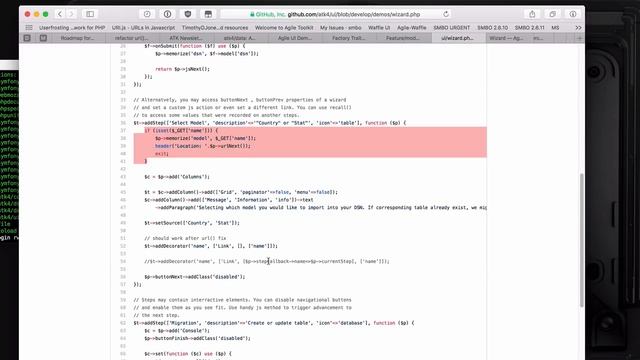
Task: Click line "$c = $p->add('Console');"
Action: tap(177, 331)
